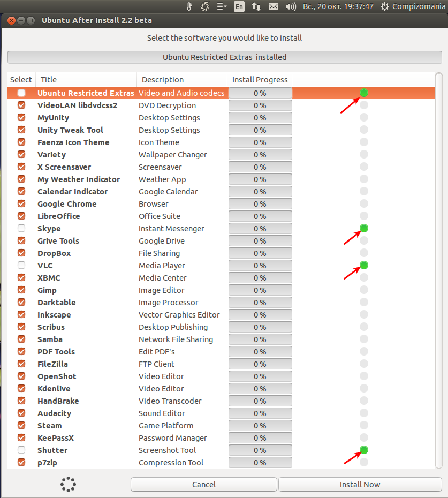Image resolution: width=448 pixels, height=498 pixels.
Task: Open the messaging menu list icon dropdown
Action: (222, 6)
